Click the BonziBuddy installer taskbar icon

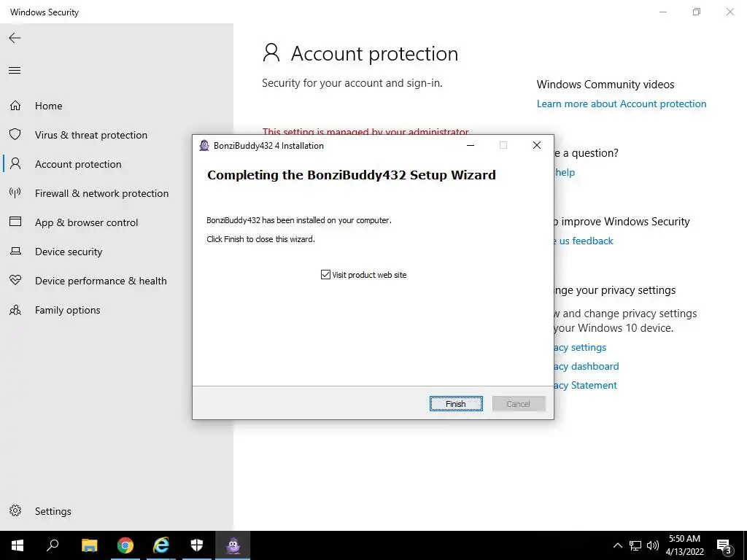click(233, 545)
